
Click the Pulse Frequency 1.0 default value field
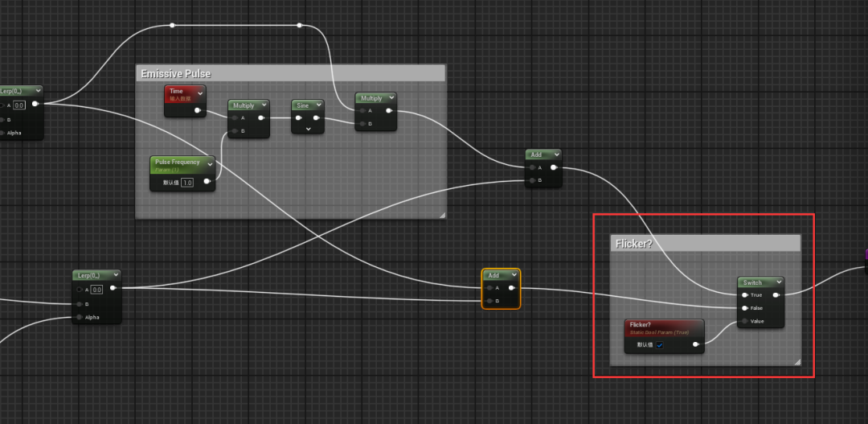coord(186,182)
